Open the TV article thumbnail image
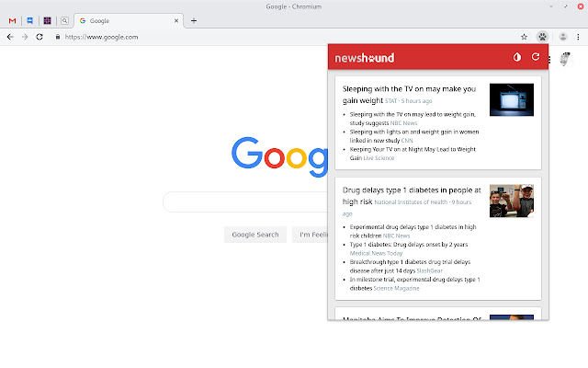588x368 pixels. (512, 99)
